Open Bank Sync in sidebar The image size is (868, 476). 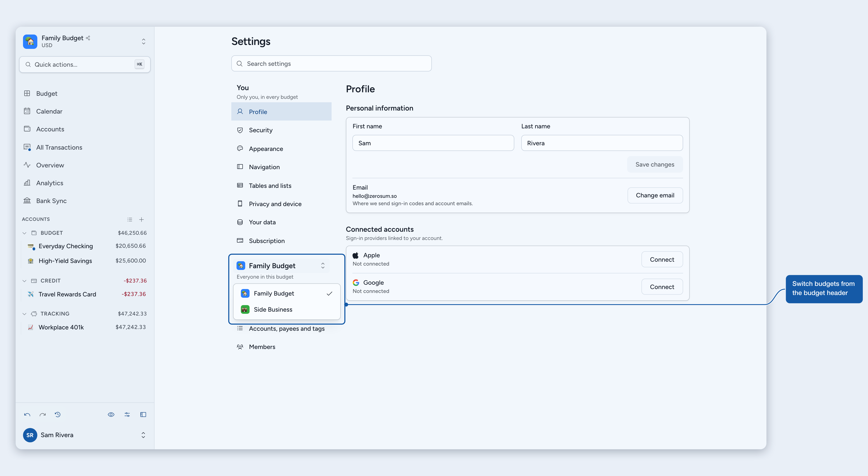(85, 201)
